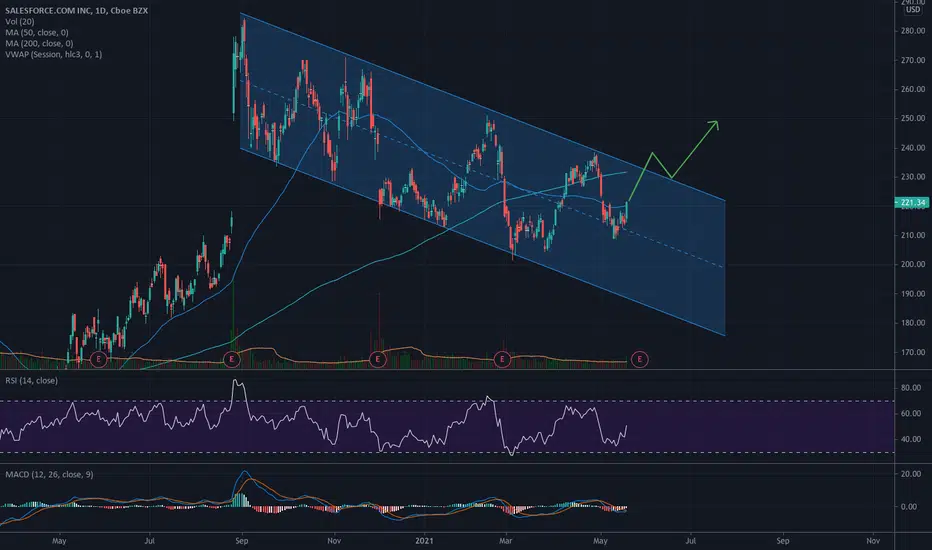Click the 280.00 price axis label
Viewport: 932px width, 550px height.
click(912, 31)
